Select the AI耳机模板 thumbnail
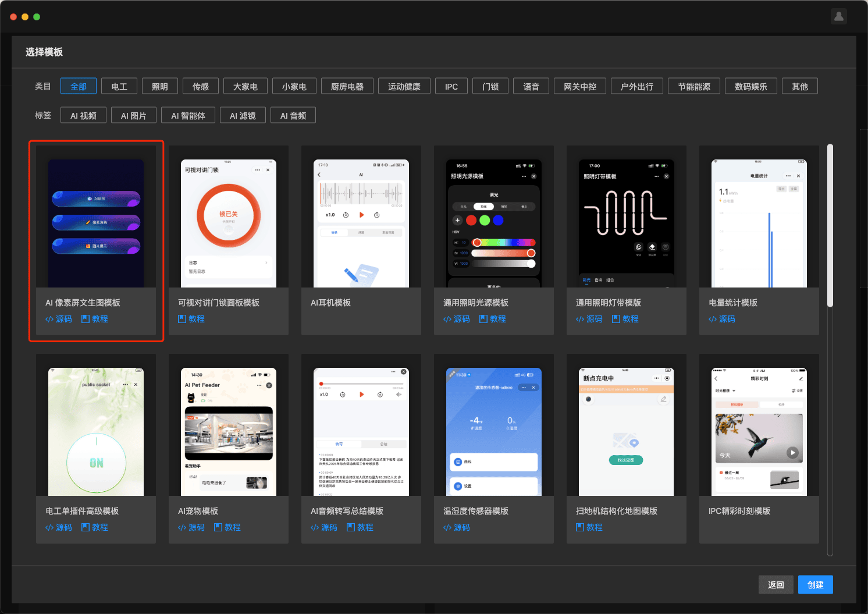 click(361, 223)
